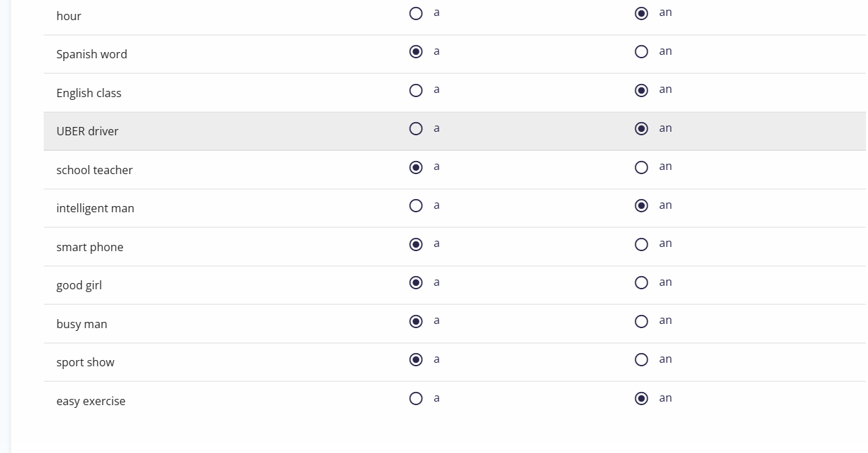Click selected 'a' radio for Spanish word
The width and height of the screenshot is (868, 453).
point(416,52)
